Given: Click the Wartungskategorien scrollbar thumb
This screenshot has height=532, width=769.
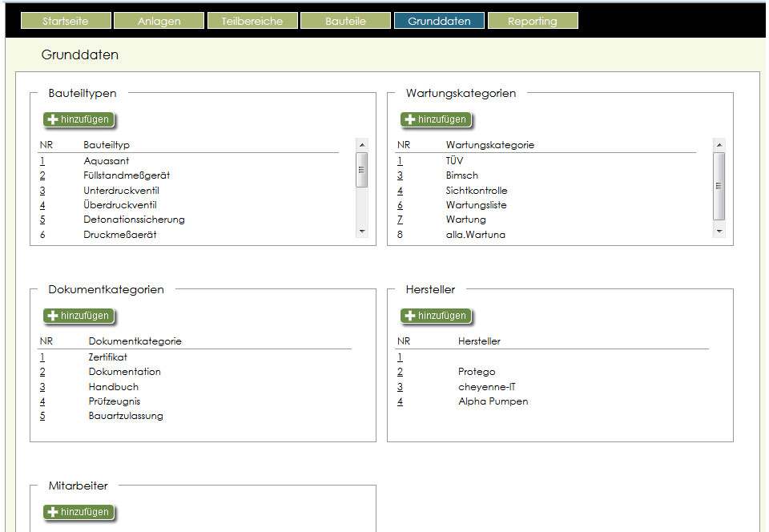Looking at the screenshot, I should [719, 186].
